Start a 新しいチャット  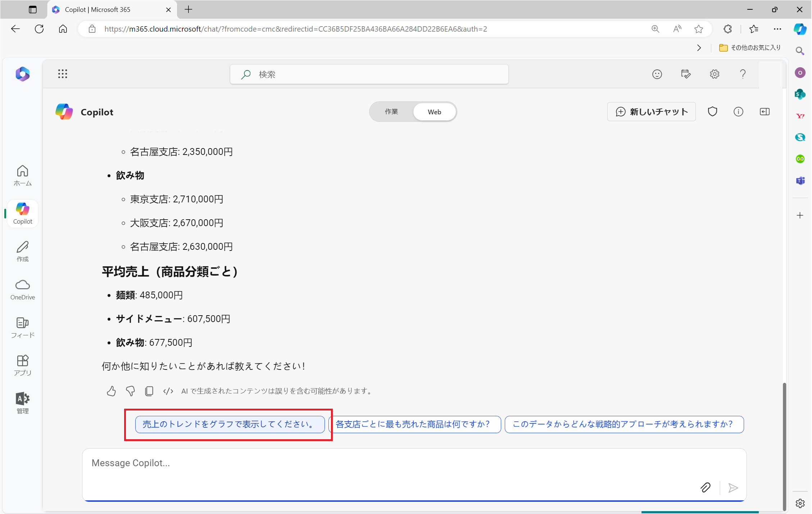[652, 112]
